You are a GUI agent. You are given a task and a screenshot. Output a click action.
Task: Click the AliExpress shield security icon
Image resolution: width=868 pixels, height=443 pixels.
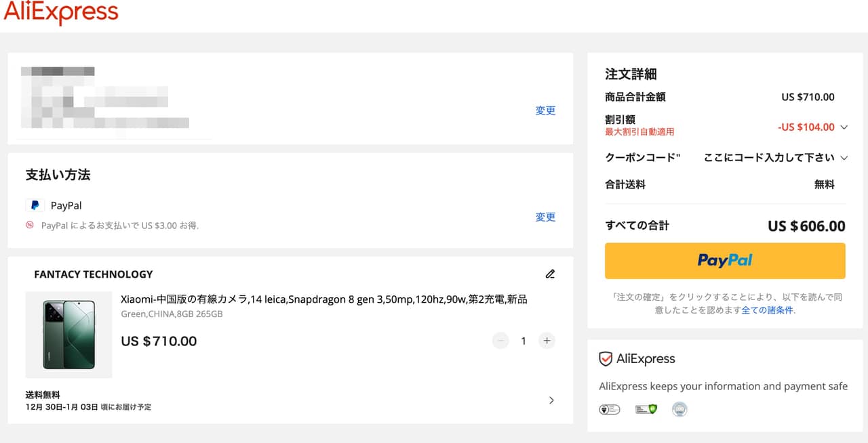click(x=606, y=359)
